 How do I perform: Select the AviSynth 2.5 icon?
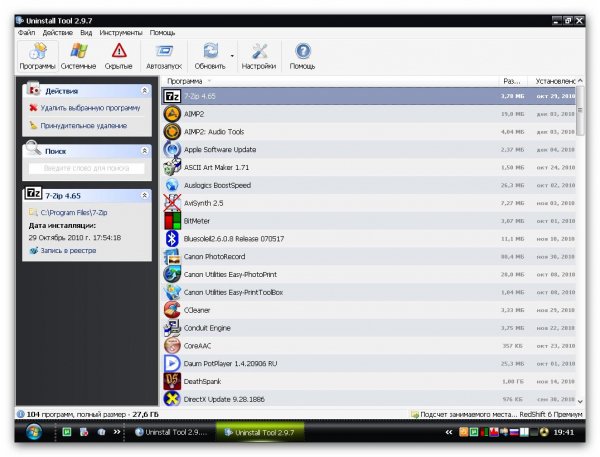pos(172,203)
